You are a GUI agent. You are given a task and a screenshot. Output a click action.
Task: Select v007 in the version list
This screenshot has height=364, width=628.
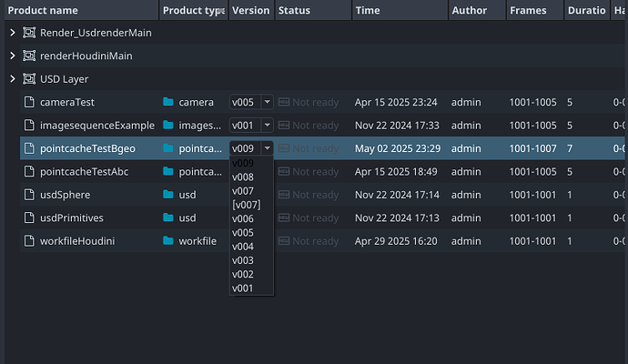click(251, 191)
